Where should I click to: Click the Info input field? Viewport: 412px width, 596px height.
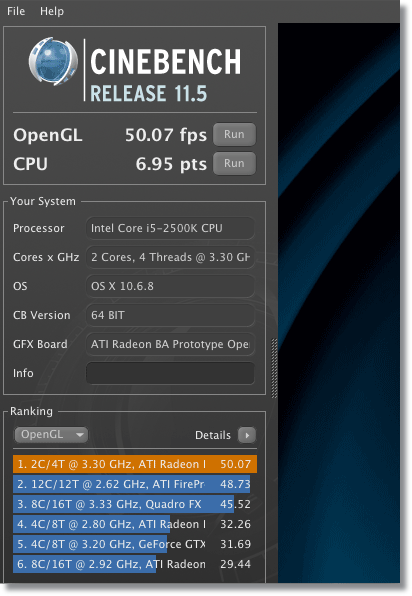170,373
